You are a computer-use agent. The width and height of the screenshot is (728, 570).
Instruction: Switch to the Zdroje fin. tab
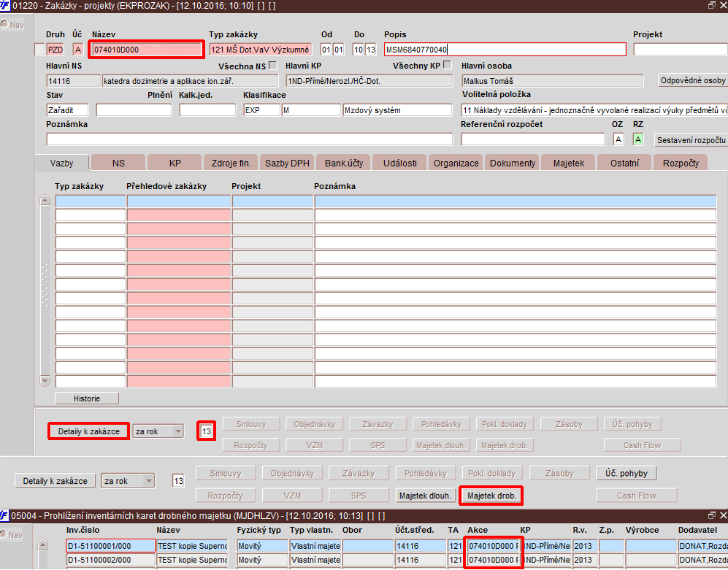(231, 163)
